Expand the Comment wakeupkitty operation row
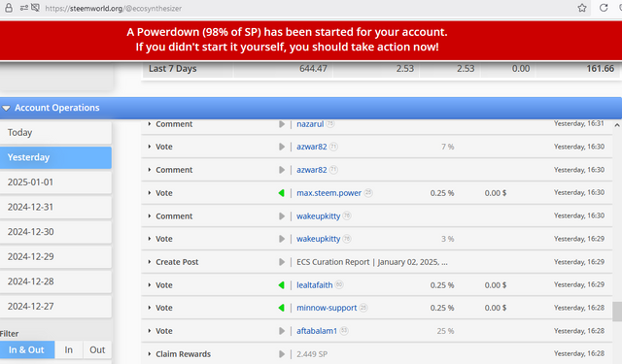The image size is (622, 364). (x=150, y=216)
